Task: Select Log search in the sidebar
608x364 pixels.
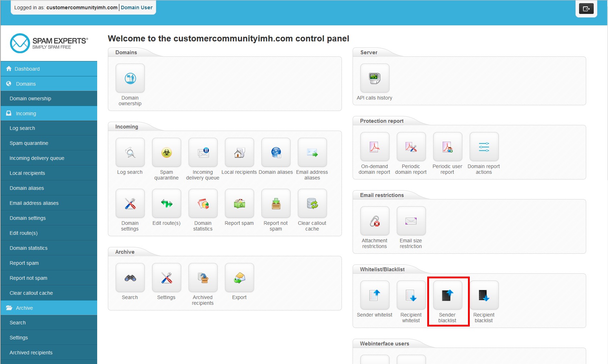Action: tap(22, 128)
